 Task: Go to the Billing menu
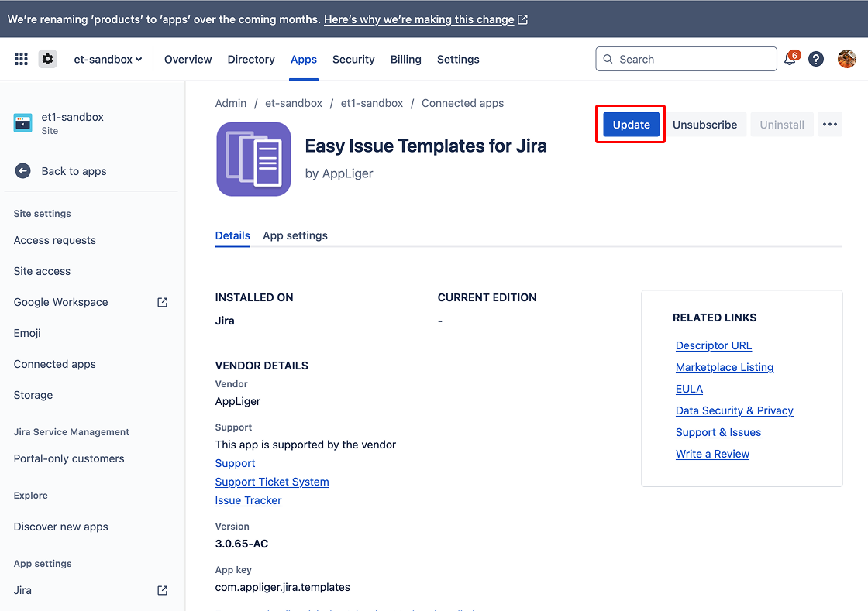[406, 60]
